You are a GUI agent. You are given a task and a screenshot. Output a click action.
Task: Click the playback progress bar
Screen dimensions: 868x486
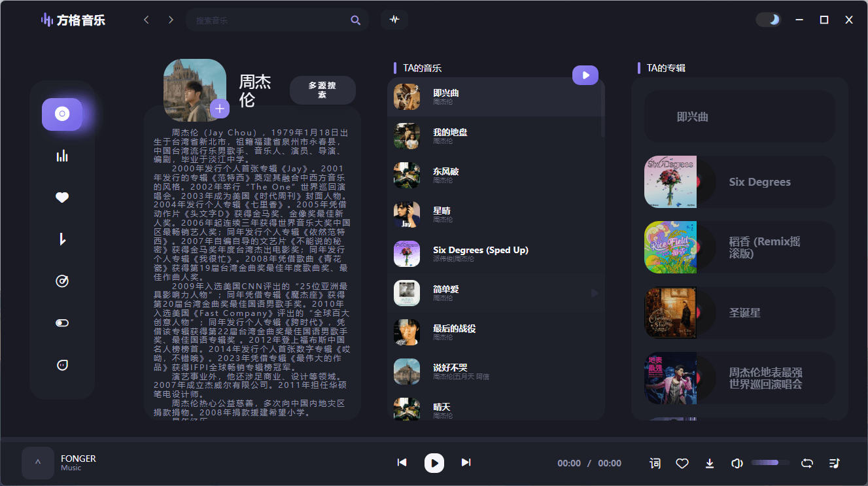tap(434, 440)
